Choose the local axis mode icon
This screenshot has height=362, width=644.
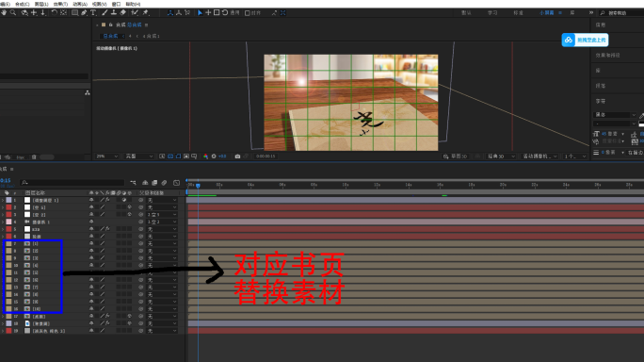[170, 13]
